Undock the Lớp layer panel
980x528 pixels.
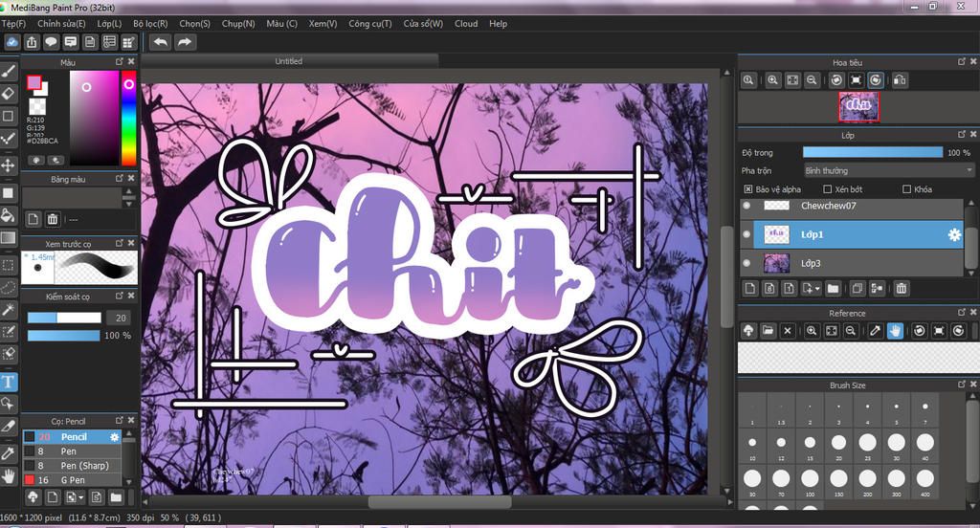[x=962, y=134]
